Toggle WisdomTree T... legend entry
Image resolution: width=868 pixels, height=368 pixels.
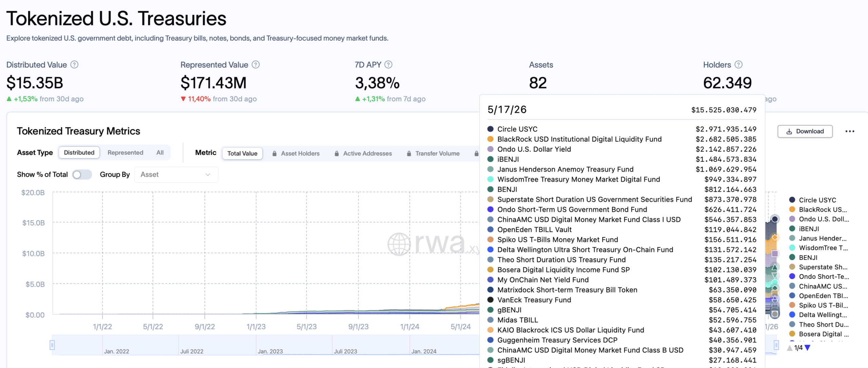tap(818, 248)
